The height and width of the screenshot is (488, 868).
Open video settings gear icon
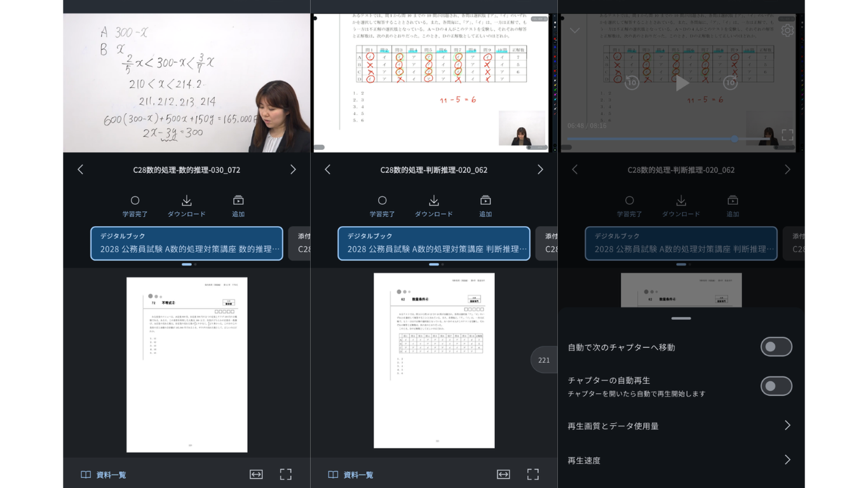click(x=787, y=30)
